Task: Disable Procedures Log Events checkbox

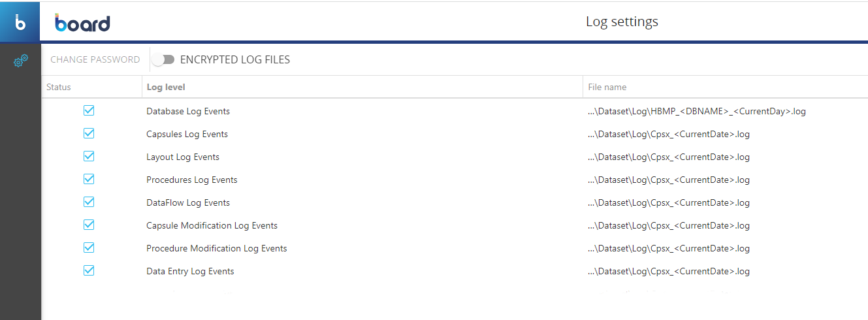Action: pyautogui.click(x=89, y=180)
